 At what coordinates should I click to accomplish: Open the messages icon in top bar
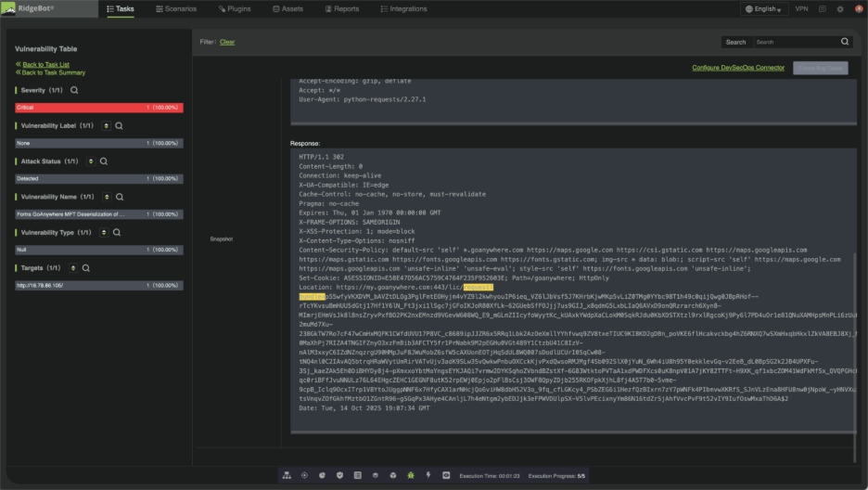[823, 9]
